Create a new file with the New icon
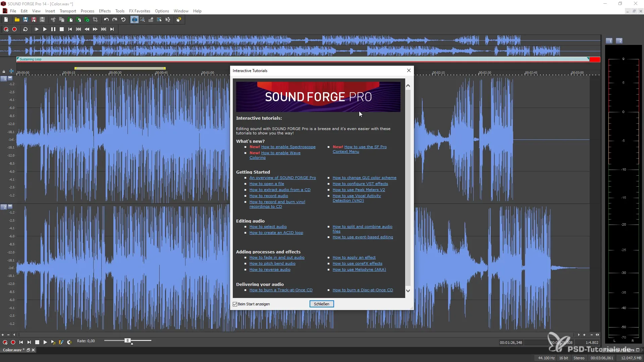This screenshot has height=362, width=644. (6, 20)
